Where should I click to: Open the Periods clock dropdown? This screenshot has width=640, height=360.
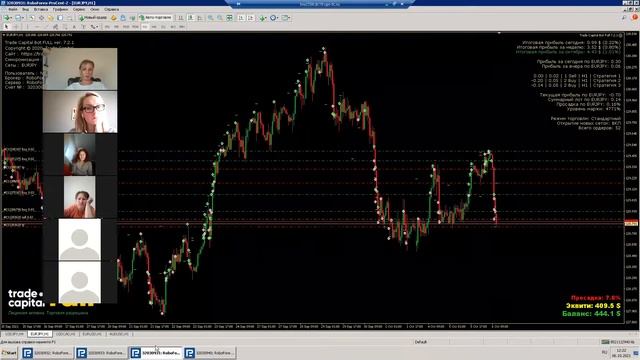273,18
